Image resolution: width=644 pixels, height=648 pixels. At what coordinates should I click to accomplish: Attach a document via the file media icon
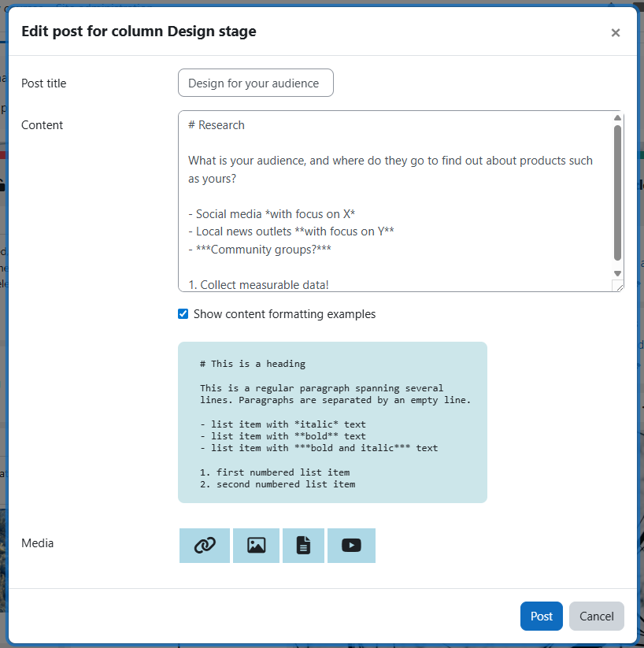(x=303, y=545)
